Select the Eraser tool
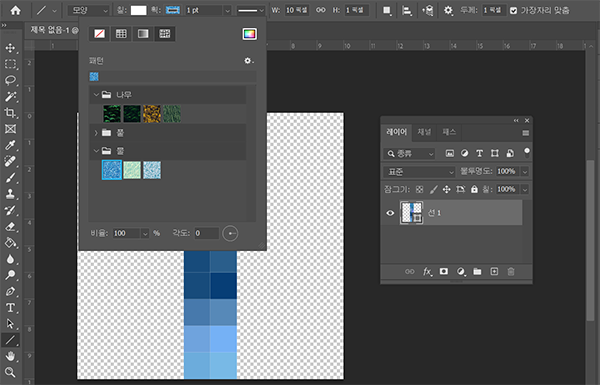600x385 pixels. [x=10, y=227]
